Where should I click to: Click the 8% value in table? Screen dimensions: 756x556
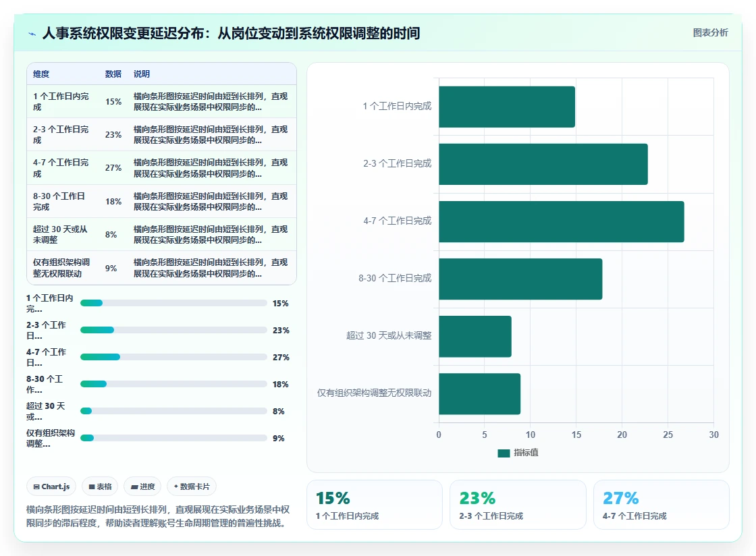(x=111, y=235)
